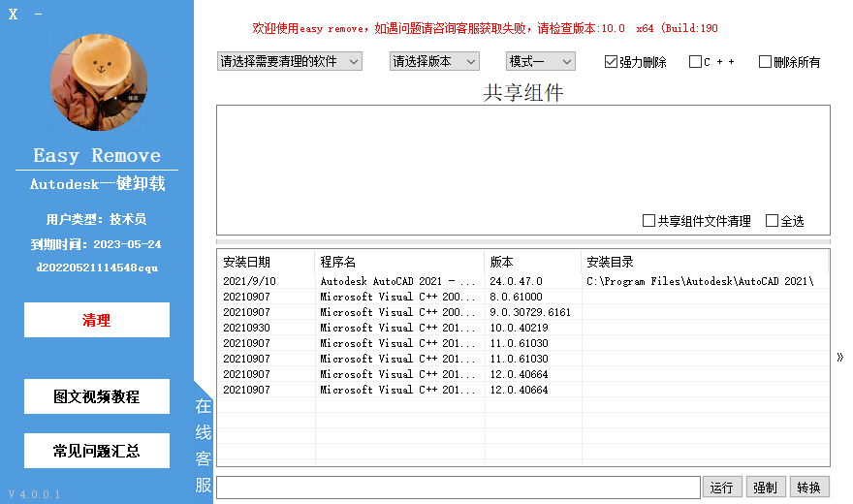
Task: Click the V 4.0.0.1 version label
Action: tap(34, 494)
